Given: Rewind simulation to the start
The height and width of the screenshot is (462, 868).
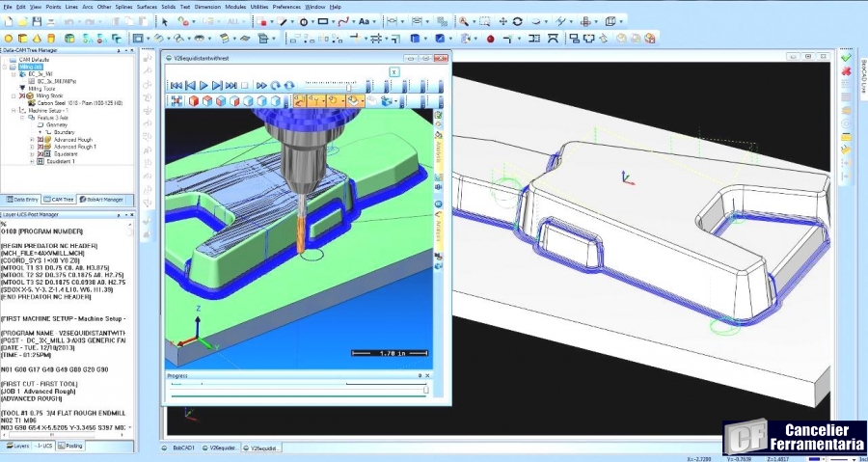Looking at the screenshot, I should tap(176, 85).
